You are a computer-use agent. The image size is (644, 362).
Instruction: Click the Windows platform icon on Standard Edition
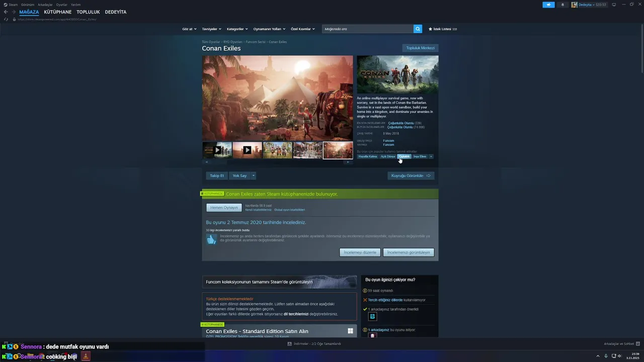pyautogui.click(x=350, y=331)
